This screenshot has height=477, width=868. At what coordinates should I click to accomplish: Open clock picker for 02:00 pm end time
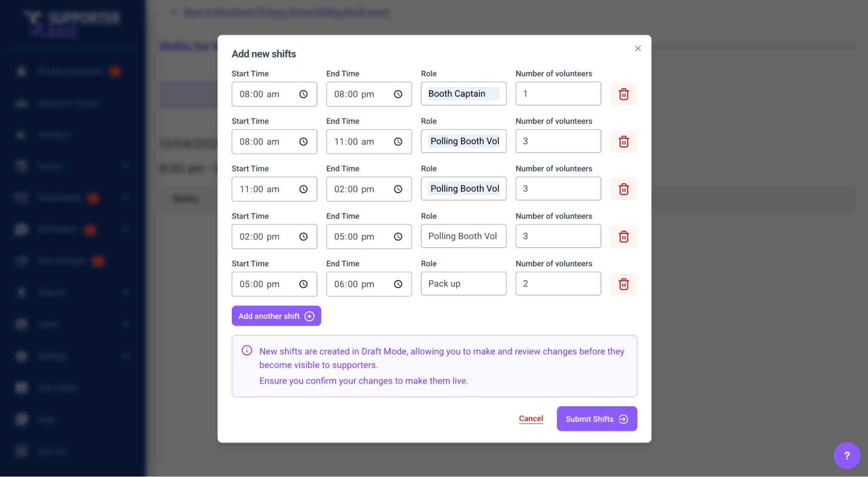[398, 189]
